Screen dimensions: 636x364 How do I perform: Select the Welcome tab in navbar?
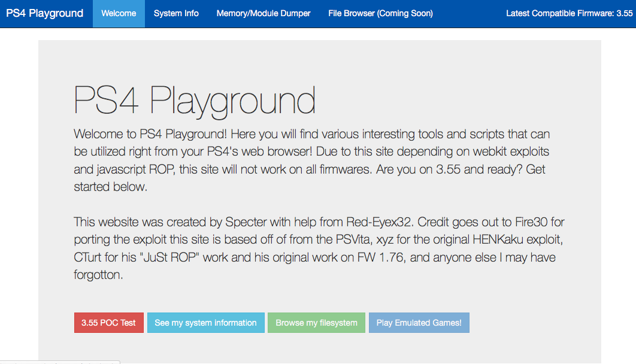coord(119,13)
